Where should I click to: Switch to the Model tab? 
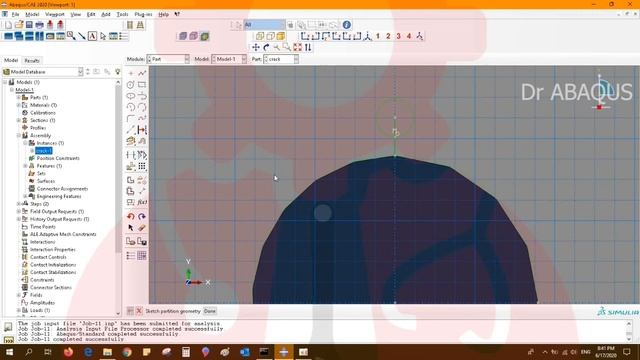click(11, 60)
